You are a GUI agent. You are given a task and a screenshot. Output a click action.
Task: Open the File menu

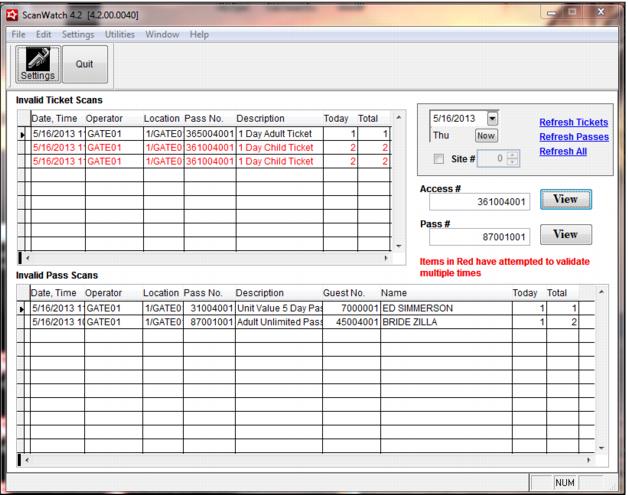pos(18,35)
